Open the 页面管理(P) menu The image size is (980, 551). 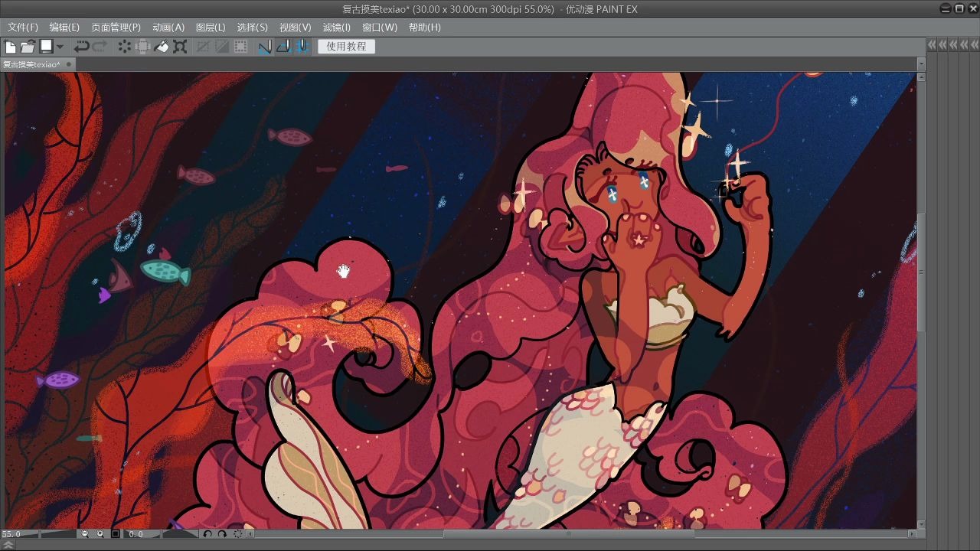tap(116, 27)
